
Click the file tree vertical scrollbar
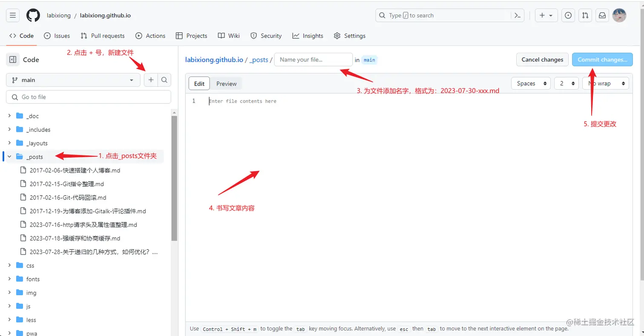pyautogui.click(x=174, y=179)
